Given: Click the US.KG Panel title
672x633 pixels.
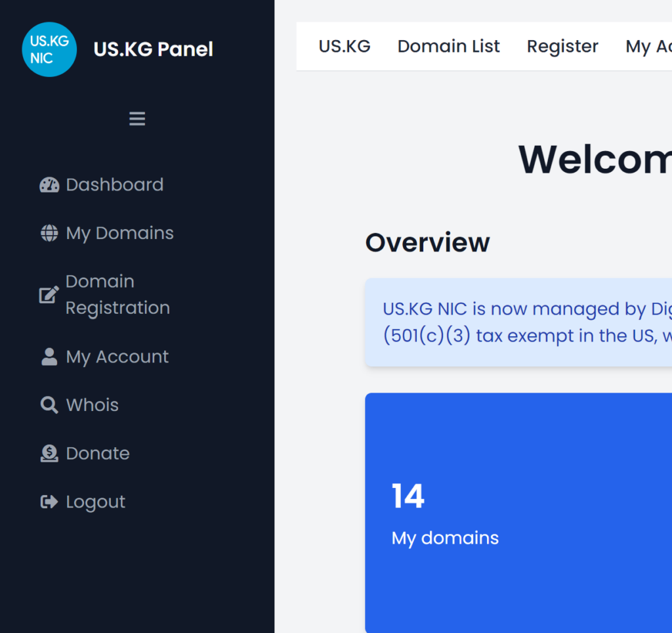Looking at the screenshot, I should point(154,49).
